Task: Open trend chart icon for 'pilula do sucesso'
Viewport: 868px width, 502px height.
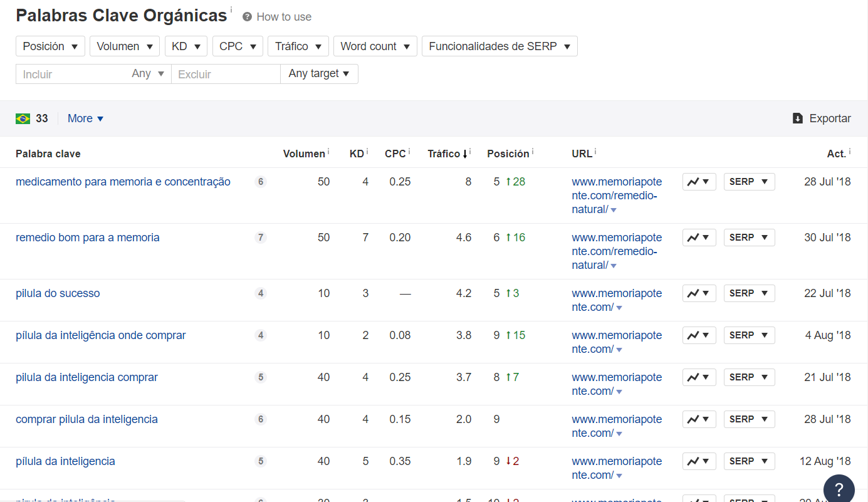Action: (x=699, y=293)
